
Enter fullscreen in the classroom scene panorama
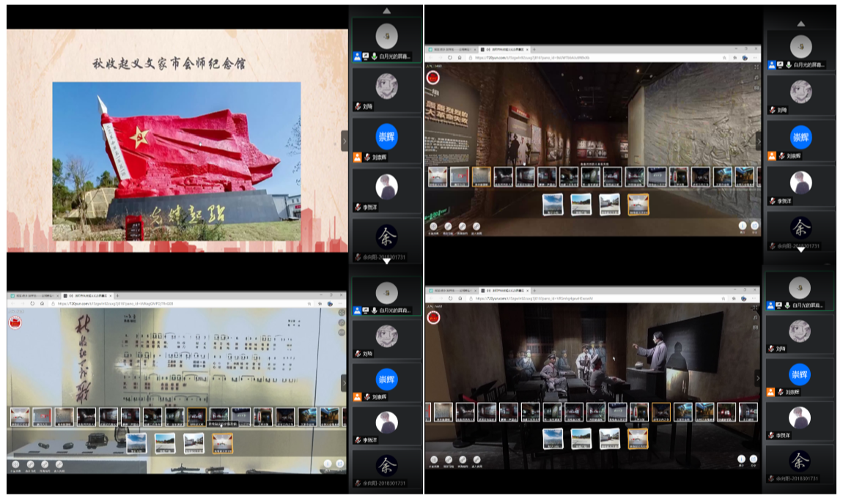pyautogui.click(x=756, y=307)
